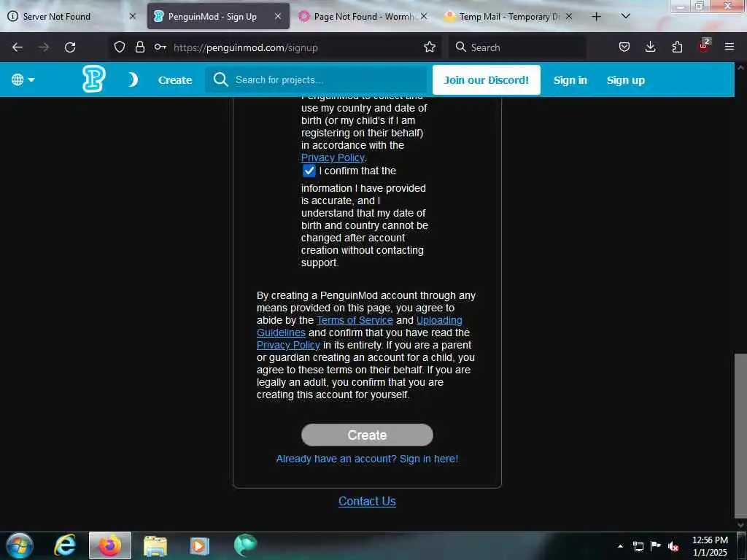Viewport: 747px width, 560px height.
Task: Open the shield tracking protection icon
Action: [x=120, y=47]
